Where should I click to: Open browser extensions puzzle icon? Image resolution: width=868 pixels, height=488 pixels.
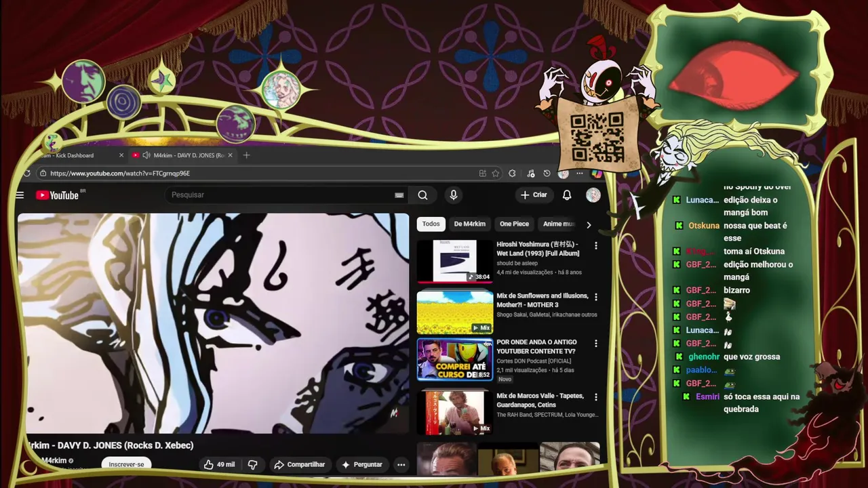pos(512,174)
